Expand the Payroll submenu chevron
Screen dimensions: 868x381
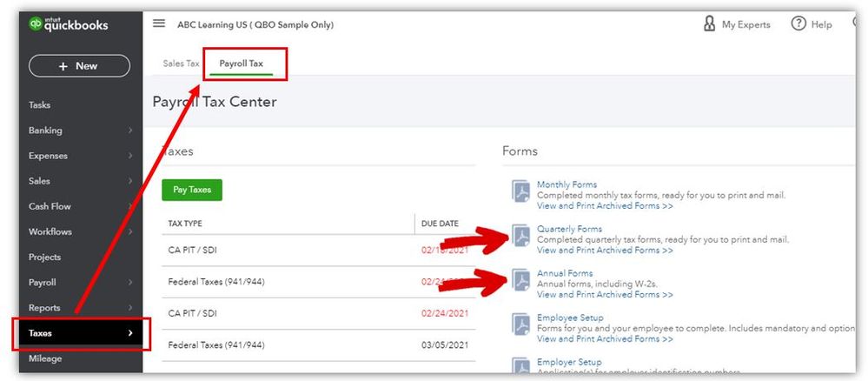pyautogui.click(x=130, y=283)
